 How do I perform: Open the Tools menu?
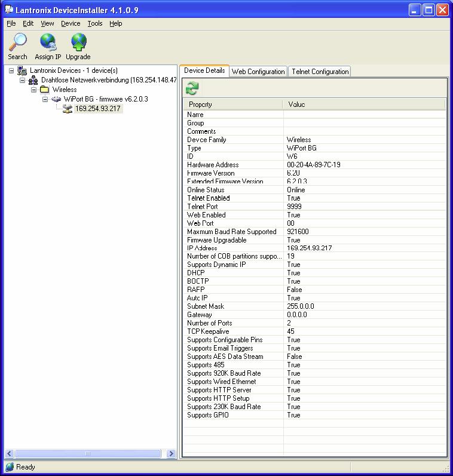point(95,23)
